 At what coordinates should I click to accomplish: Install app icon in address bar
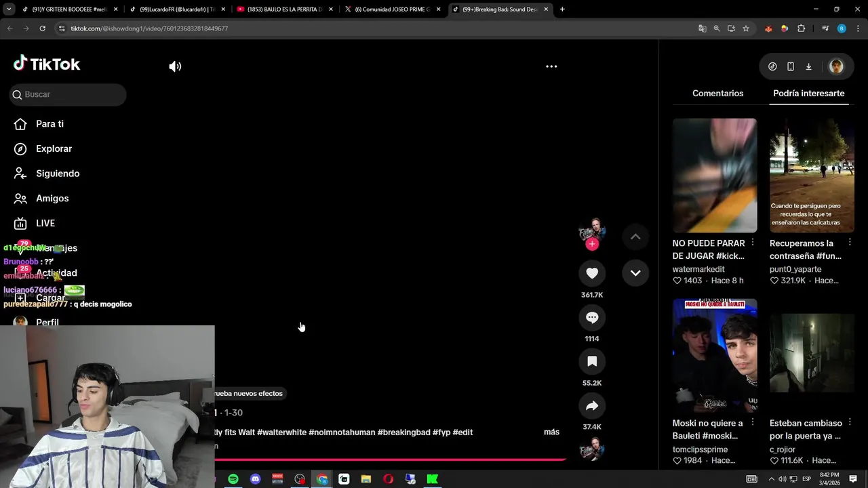[x=731, y=28]
